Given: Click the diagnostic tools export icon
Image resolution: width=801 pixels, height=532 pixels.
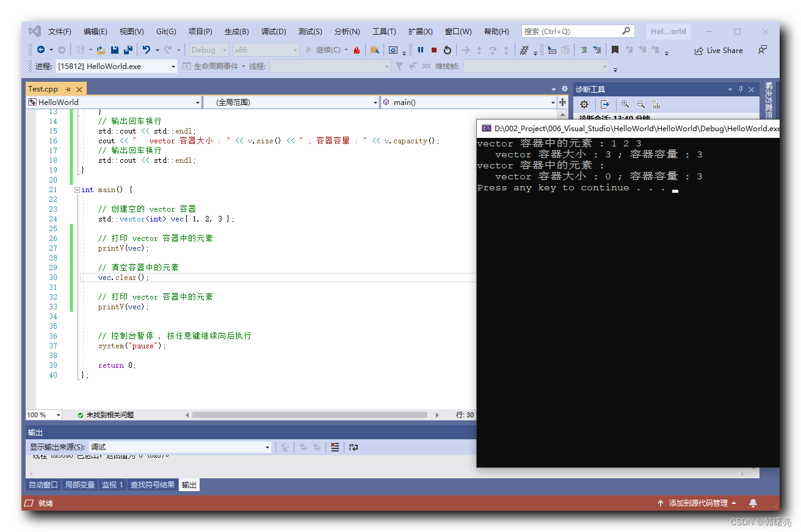Looking at the screenshot, I should point(604,104).
